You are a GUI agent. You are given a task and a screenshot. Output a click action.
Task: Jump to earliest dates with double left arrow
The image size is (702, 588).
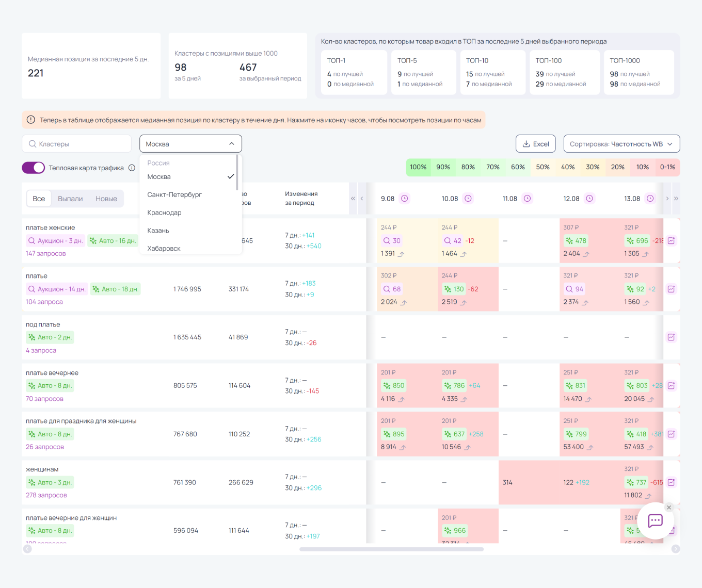[x=353, y=199]
